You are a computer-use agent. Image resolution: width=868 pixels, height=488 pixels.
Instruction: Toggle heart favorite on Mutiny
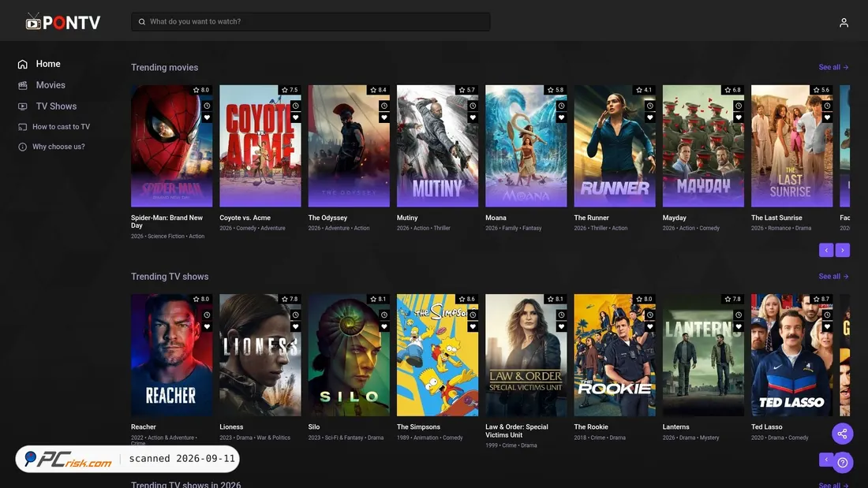(x=472, y=117)
